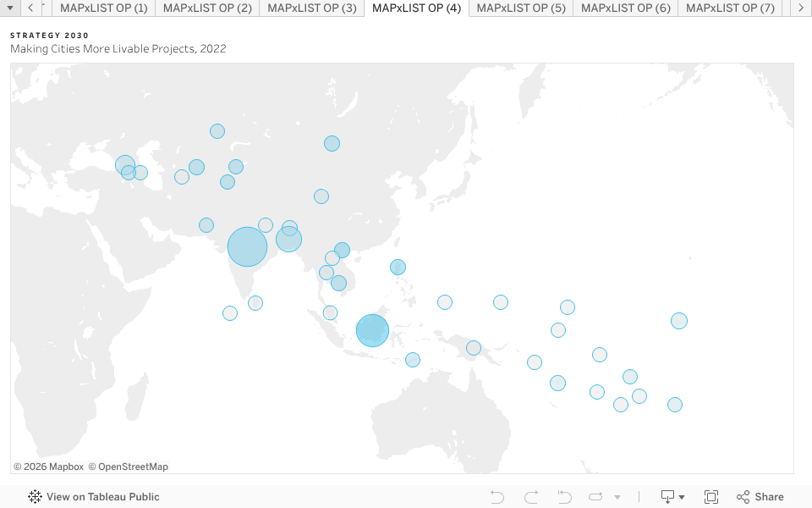812x508 pixels.
Task: Expand the refresh options dropdown arrow
Action: click(x=617, y=497)
